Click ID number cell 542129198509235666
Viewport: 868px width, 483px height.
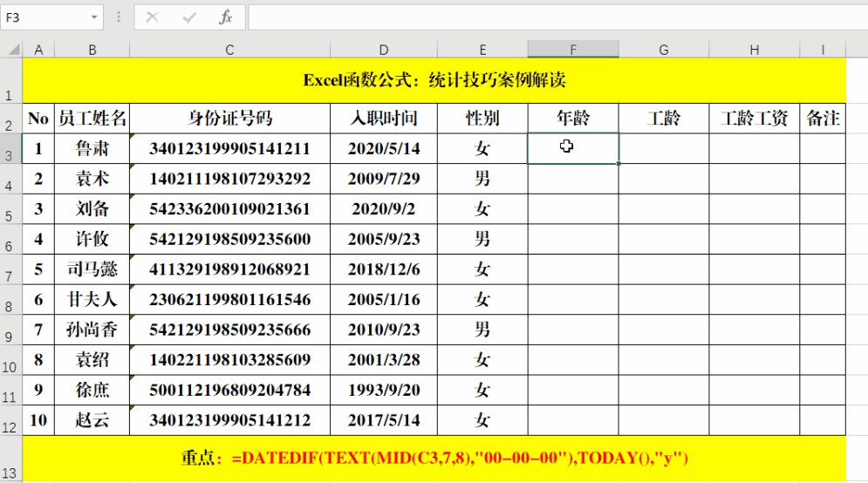pos(229,330)
